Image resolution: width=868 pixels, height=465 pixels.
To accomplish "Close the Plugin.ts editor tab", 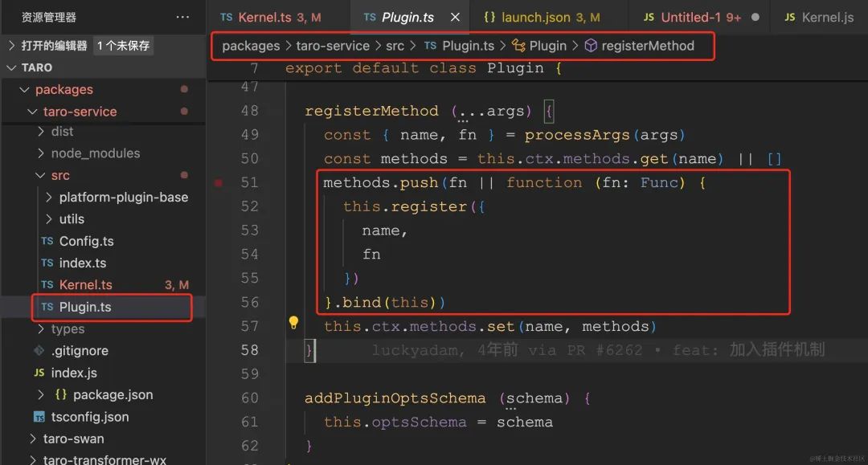I will click(455, 17).
